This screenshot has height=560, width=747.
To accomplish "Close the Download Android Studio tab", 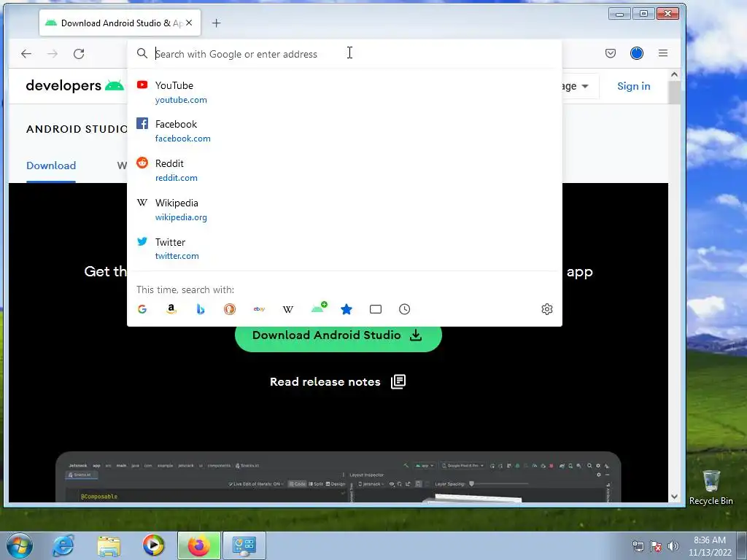I will tap(189, 23).
